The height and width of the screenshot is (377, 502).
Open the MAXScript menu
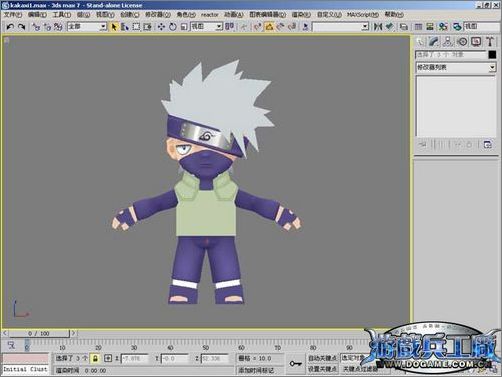tap(362, 15)
